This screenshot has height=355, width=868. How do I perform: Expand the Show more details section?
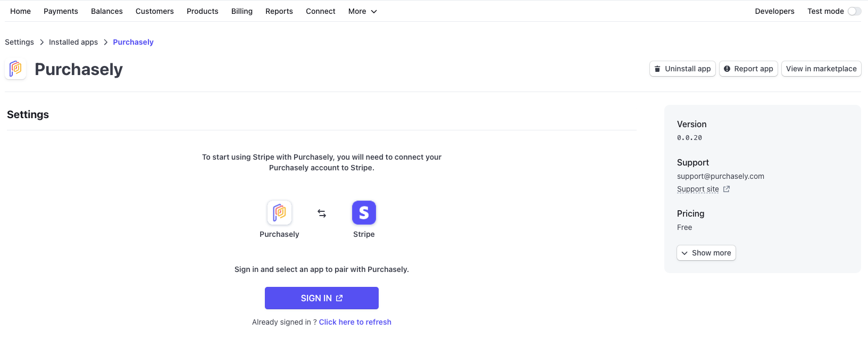coord(706,253)
